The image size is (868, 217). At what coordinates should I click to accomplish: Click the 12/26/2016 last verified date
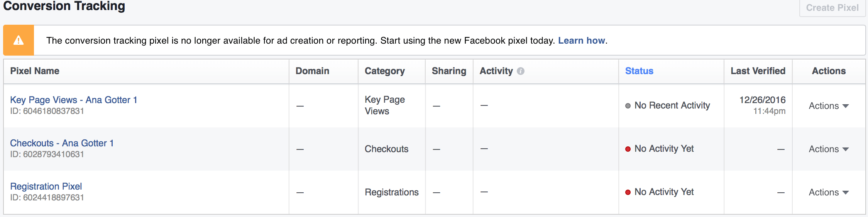(x=762, y=100)
